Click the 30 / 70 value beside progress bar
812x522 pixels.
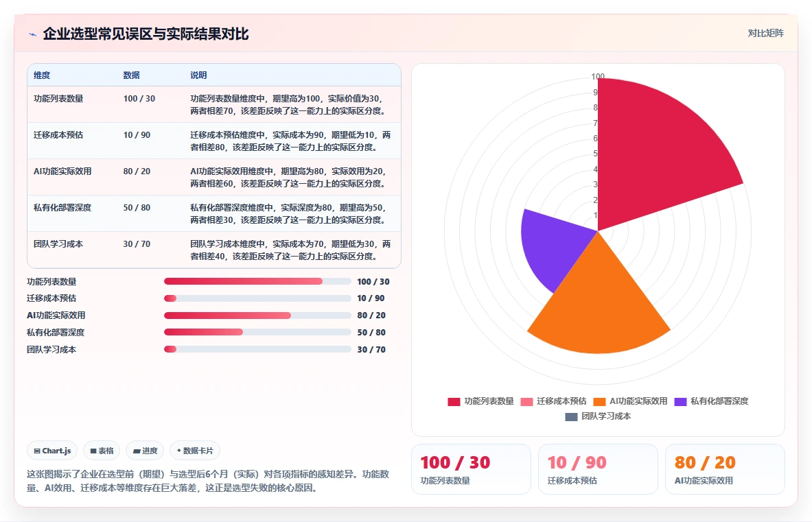[x=371, y=349]
